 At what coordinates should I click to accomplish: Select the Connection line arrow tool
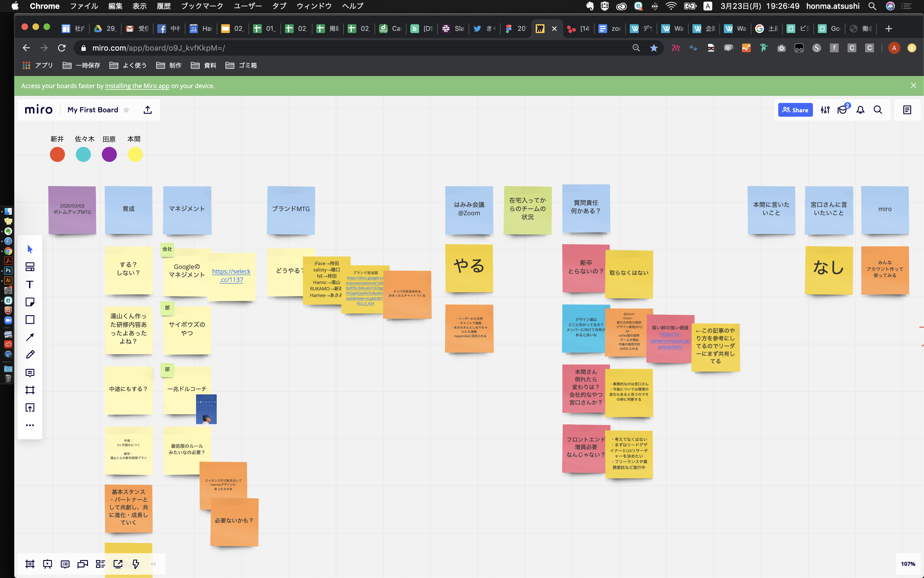30,337
